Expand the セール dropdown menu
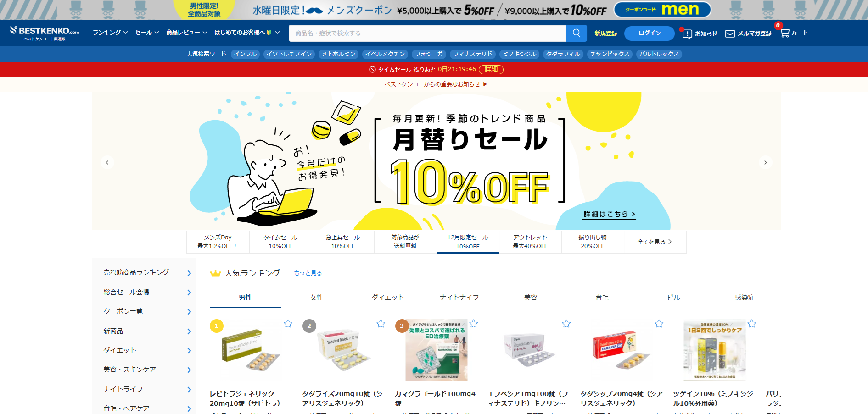This screenshot has height=414, width=868. (x=147, y=33)
